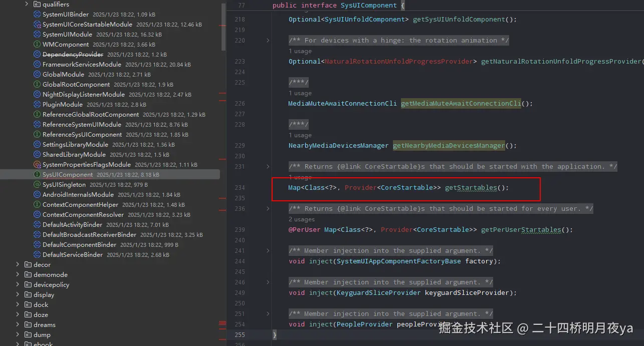
Task: Click the NaturalRotationUnfoldProgressProvider type in red
Action: (x=399, y=62)
